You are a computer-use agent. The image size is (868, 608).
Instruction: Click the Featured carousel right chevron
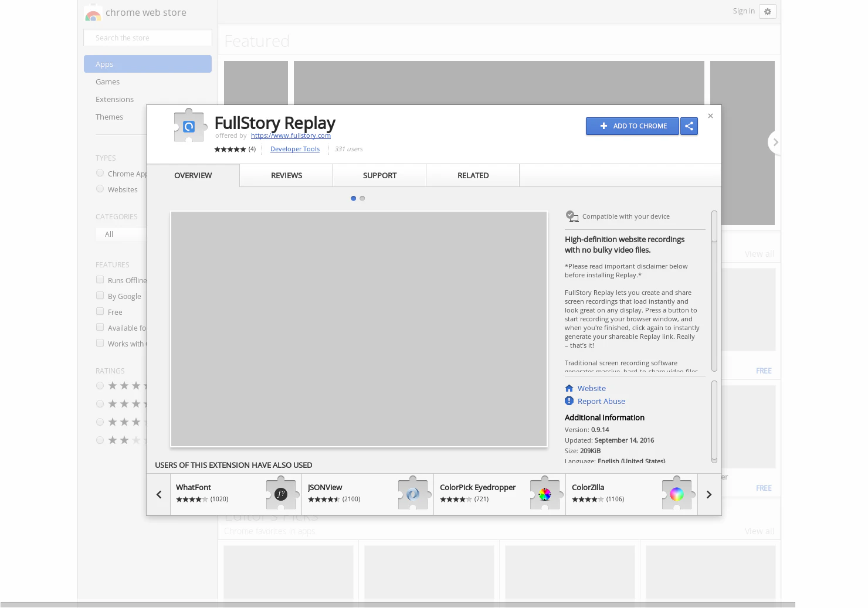coord(775,142)
